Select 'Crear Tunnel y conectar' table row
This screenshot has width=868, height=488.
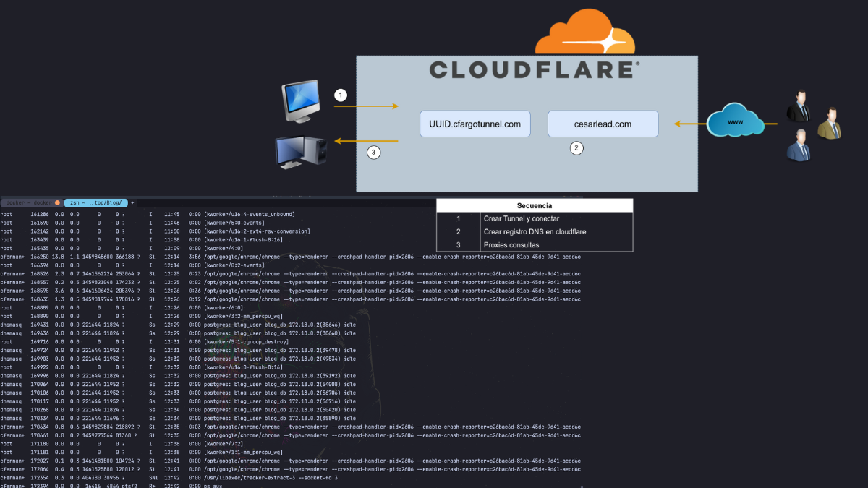535,218
